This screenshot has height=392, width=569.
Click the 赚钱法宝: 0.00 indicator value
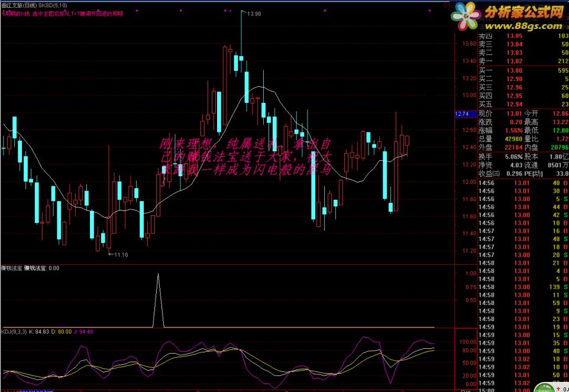point(42,268)
